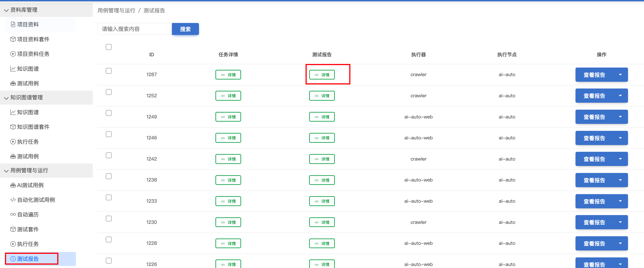Collapse the 知识图谱管理 section chevron
Screen dimensions: 644x268
[6, 98]
